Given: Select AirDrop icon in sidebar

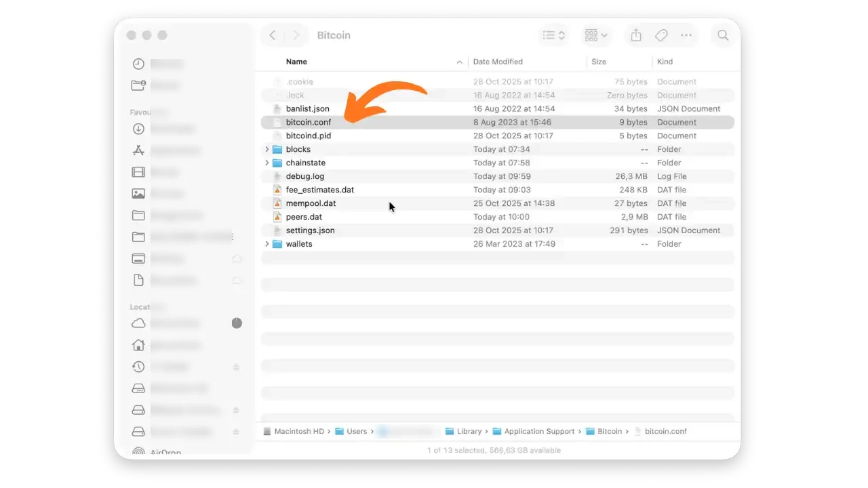Looking at the screenshot, I should (x=138, y=451).
